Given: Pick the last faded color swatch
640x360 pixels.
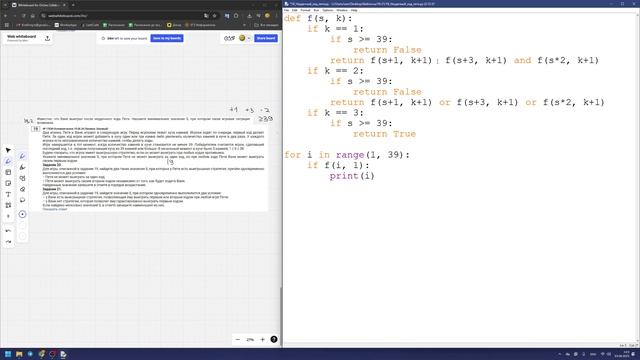Looking at the screenshot, I should coord(22,236).
